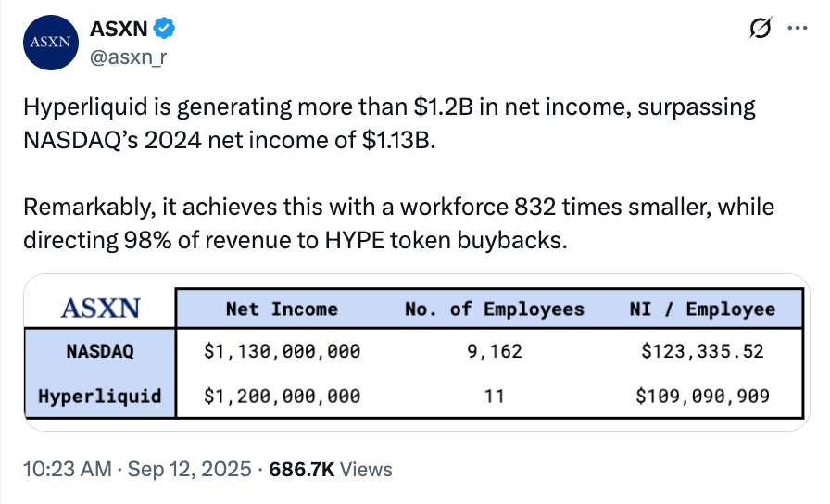Click the $123,335.52 value in the table
This screenshot has width=830, height=504.
tap(704, 352)
